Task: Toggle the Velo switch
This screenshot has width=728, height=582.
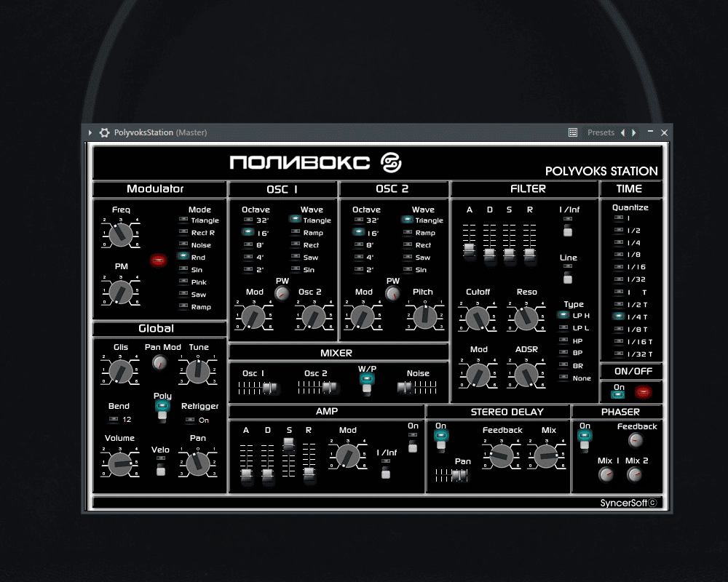Action: 161,466
